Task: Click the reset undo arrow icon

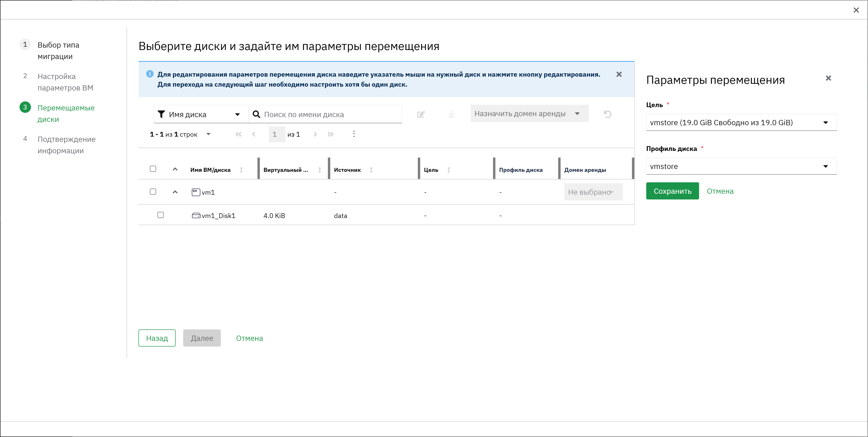Action: 607,114
